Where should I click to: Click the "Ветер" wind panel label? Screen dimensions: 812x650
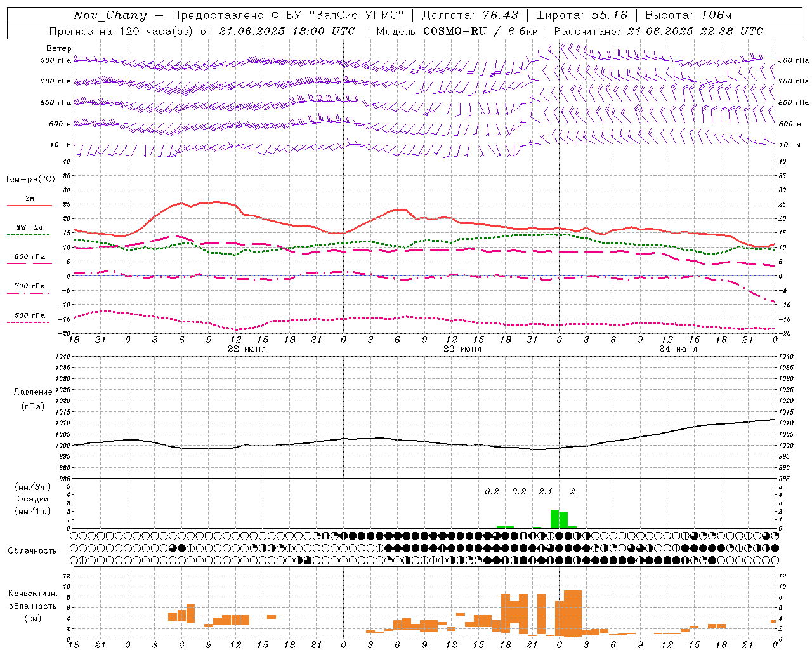59,48
